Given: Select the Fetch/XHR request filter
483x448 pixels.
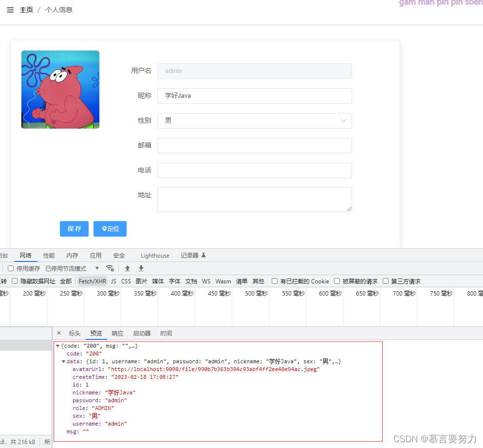Looking at the screenshot, I should pos(93,281).
